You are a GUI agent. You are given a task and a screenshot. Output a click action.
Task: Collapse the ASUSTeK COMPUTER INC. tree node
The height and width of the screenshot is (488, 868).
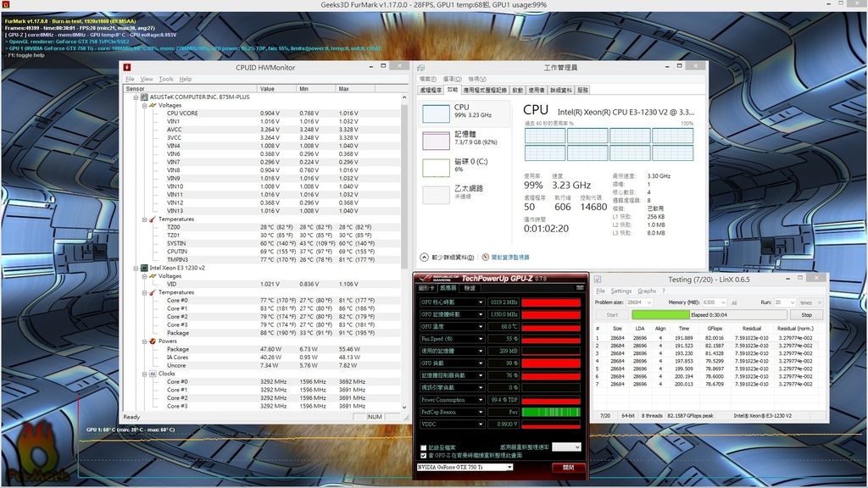tap(136, 97)
